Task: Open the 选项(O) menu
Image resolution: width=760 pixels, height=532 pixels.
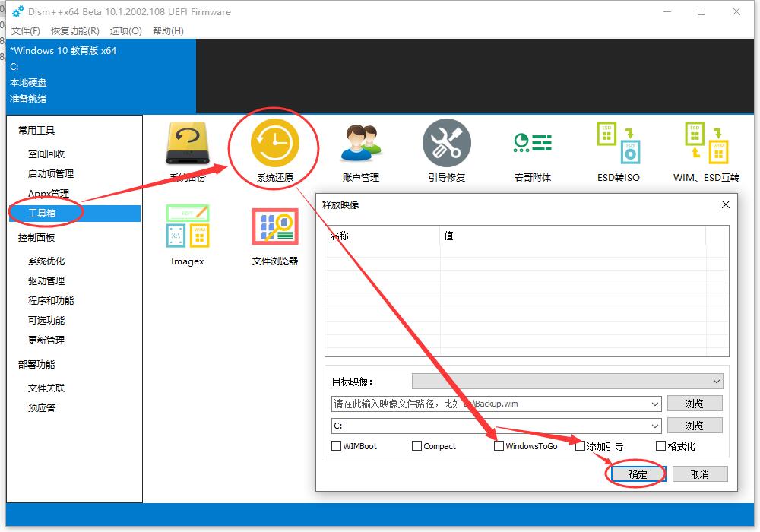Action: (126, 31)
